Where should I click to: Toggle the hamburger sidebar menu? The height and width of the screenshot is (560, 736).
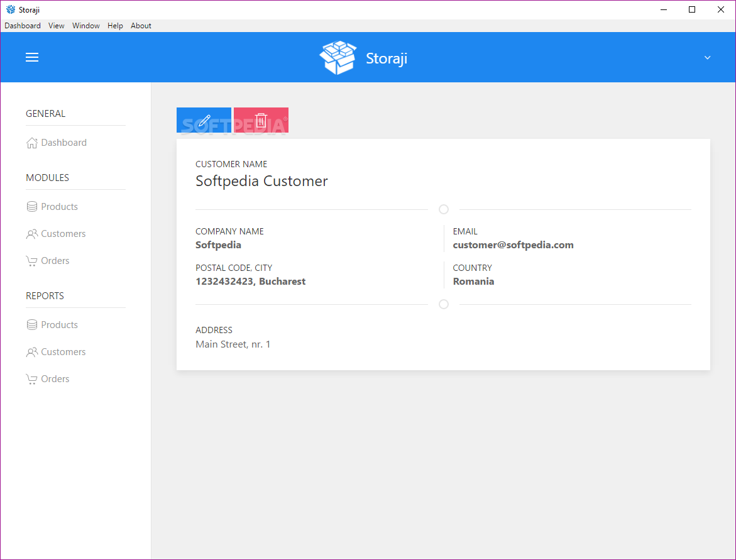coord(32,57)
